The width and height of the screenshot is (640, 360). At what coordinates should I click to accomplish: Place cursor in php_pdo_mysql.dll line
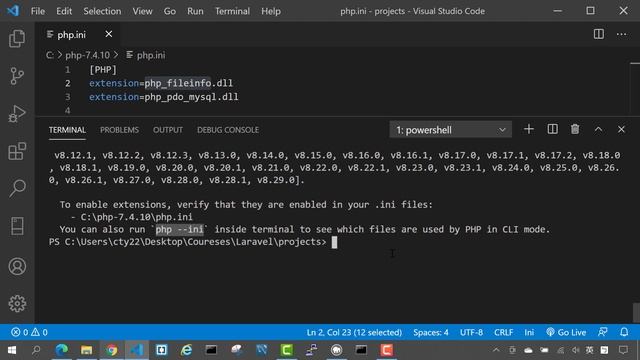pos(164,97)
